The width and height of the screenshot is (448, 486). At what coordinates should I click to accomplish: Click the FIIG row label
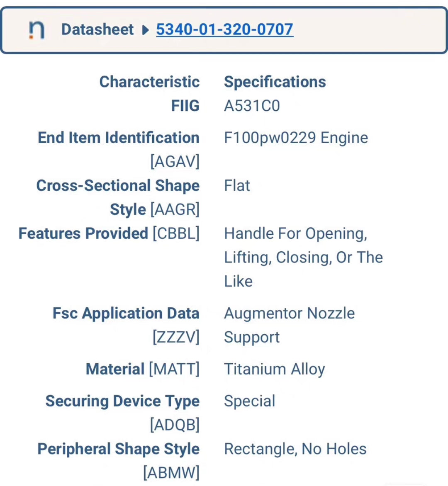pos(185,106)
